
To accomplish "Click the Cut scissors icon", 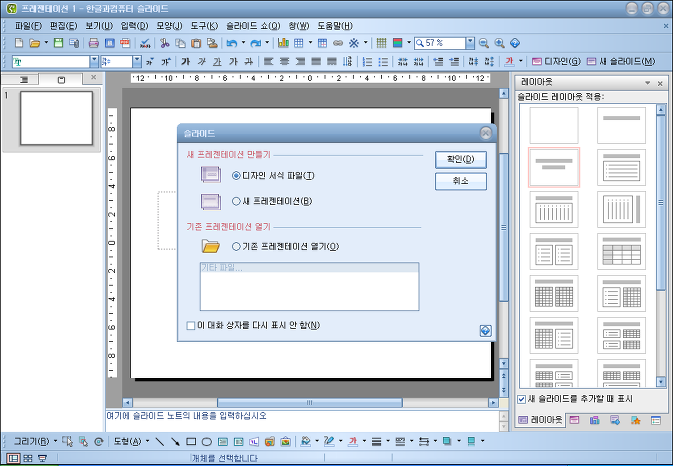I will click(x=164, y=43).
